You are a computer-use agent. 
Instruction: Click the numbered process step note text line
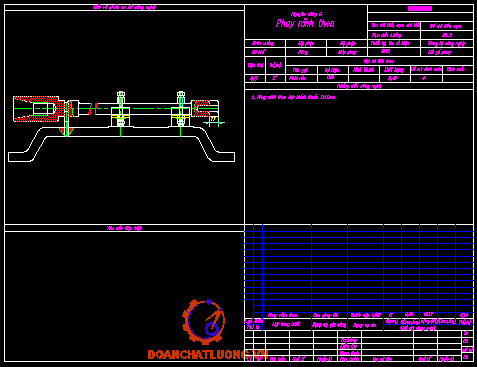[293, 97]
